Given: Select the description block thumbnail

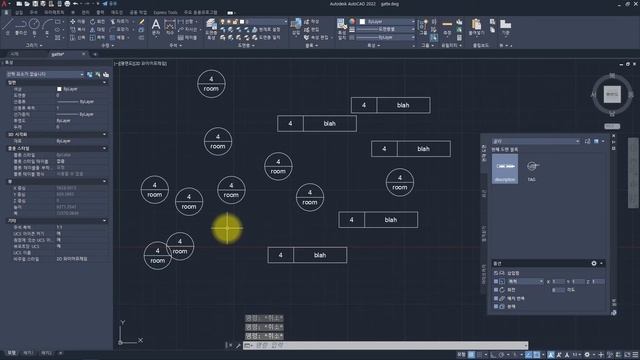Looking at the screenshot, I should pyautogui.click(x=505, y=169).
